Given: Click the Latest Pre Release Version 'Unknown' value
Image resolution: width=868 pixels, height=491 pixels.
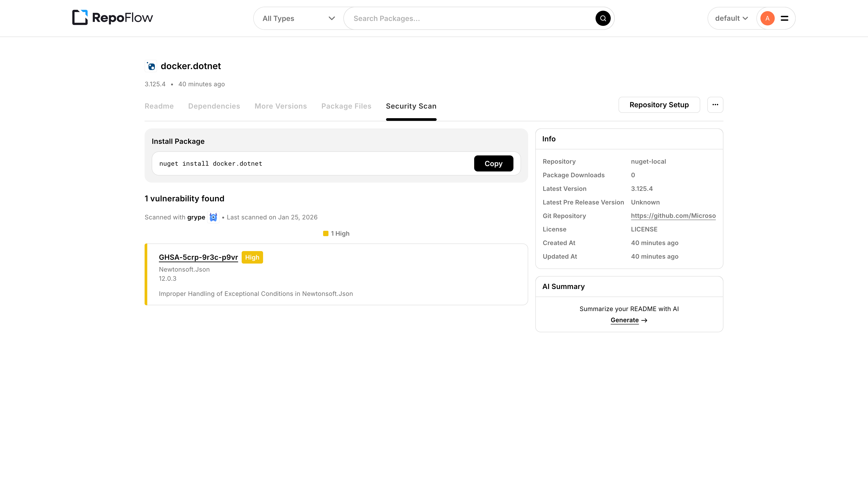Looking at the screenshot, I should point(645,202).
